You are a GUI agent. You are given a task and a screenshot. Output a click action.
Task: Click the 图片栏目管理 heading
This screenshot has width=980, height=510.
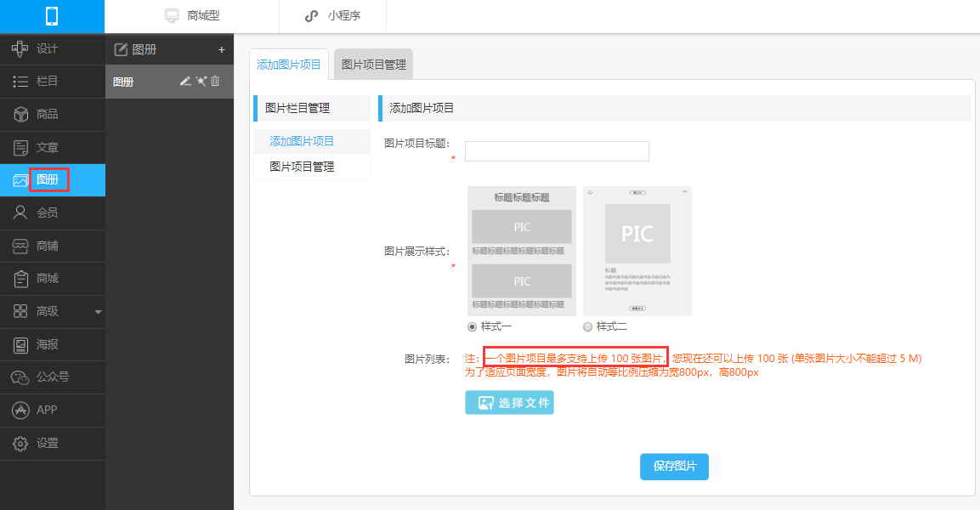click(297, 108)
